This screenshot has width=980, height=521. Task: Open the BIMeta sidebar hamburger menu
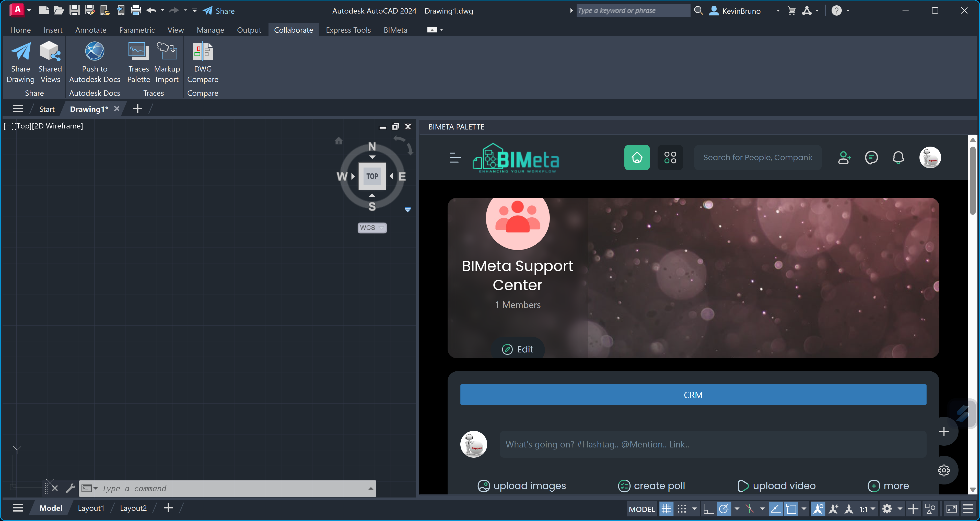click(x=455, y=157)
